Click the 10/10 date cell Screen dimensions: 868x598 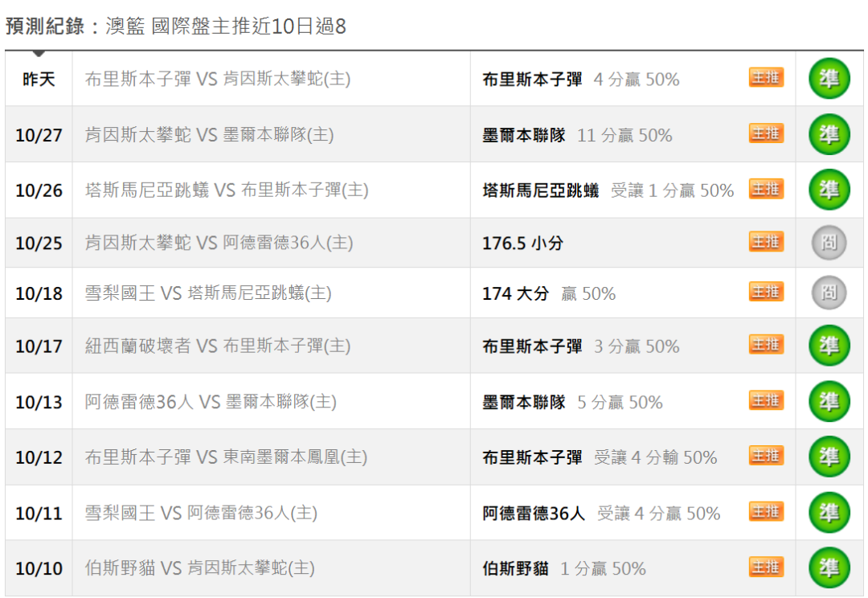pyautogui.click(x=39, y=568)
